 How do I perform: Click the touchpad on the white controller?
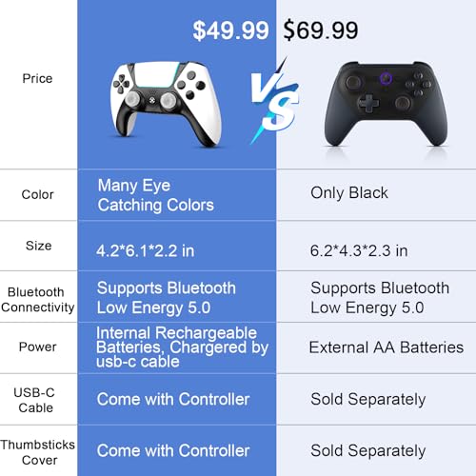[x=155, y=75]
